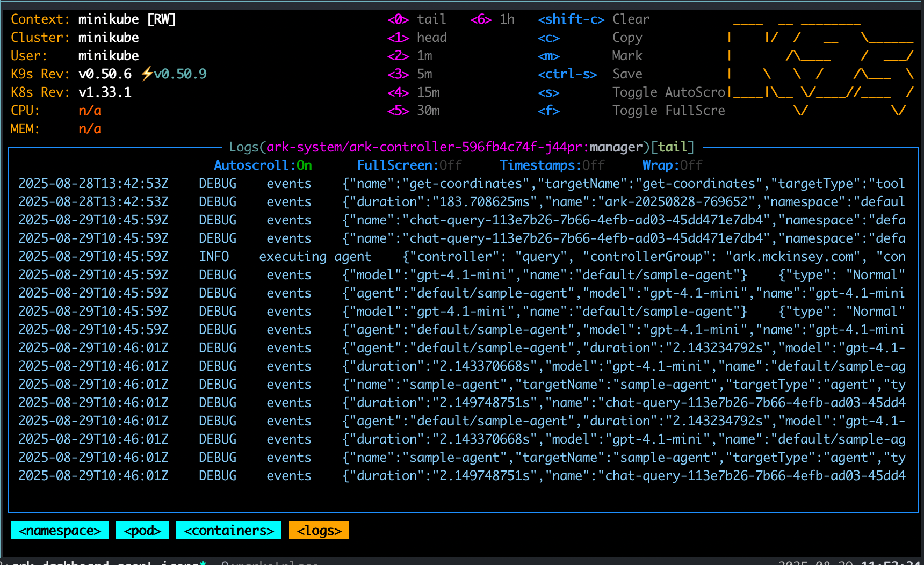Click the v0.50.9 upgrade version indicator
Viewport: 924px width, 565px height.
179,74
